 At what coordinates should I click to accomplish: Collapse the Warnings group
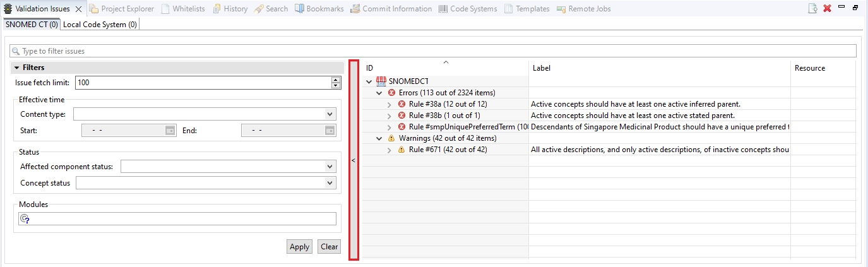[379, 138]
